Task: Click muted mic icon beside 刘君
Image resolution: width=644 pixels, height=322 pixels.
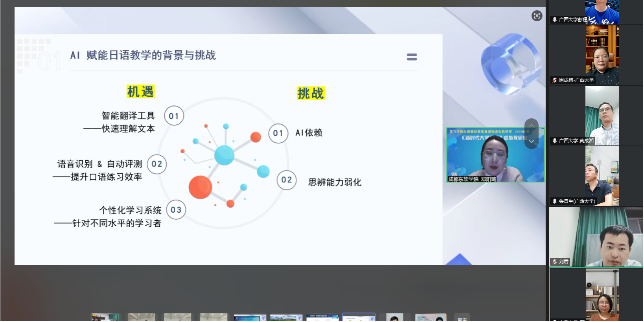Action: pyautogui.click(x=554, y=262)
